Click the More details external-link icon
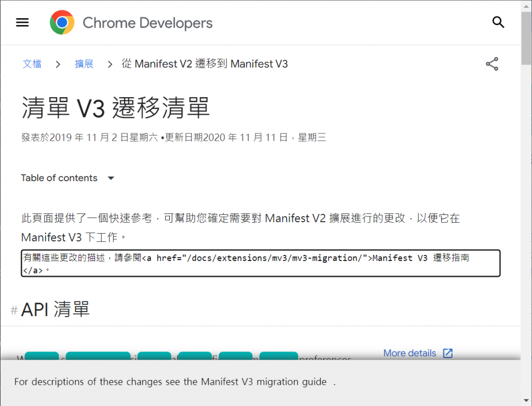 448,353
